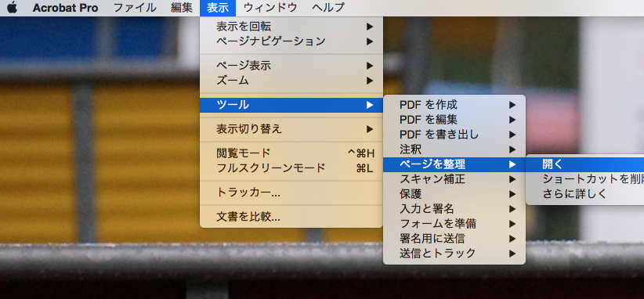Expand the ズーム submenu
This screenshot has height=299, width=644.
pos(291,81)
